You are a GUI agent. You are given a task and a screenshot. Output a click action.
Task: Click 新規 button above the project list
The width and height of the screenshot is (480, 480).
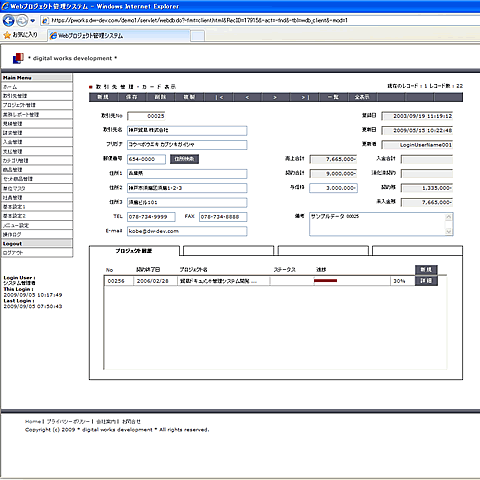tap(426, 270)
